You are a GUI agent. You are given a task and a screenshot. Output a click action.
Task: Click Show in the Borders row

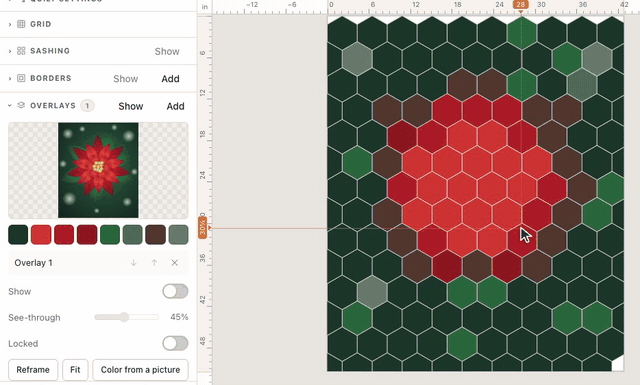[x=126, y=79]
